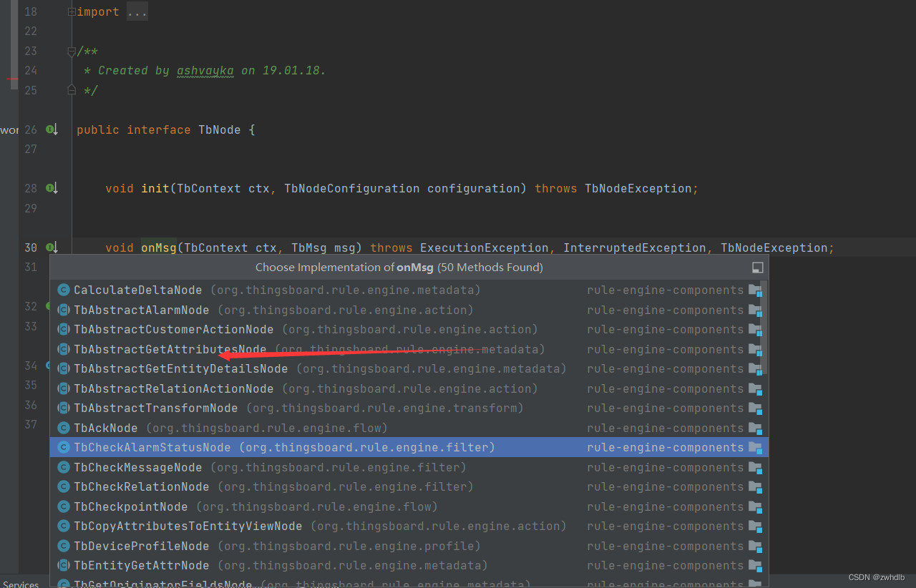Click the Choose Implementation of onMsg popup title
Viewport: 916px width, 588px height.
[399, 268]
